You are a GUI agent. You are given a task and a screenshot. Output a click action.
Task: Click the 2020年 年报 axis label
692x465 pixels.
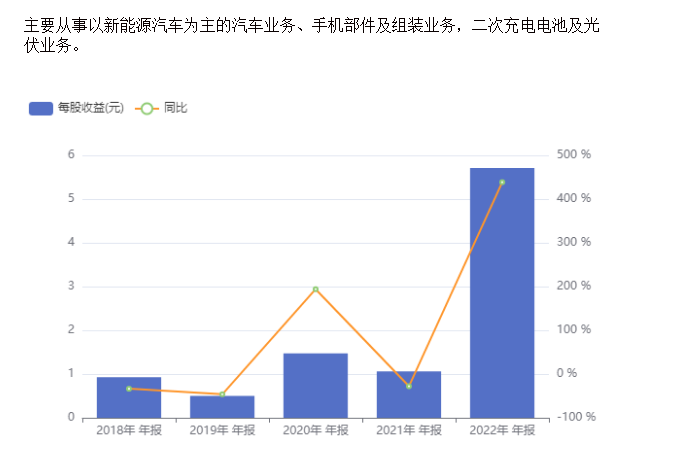coord(316,430)
